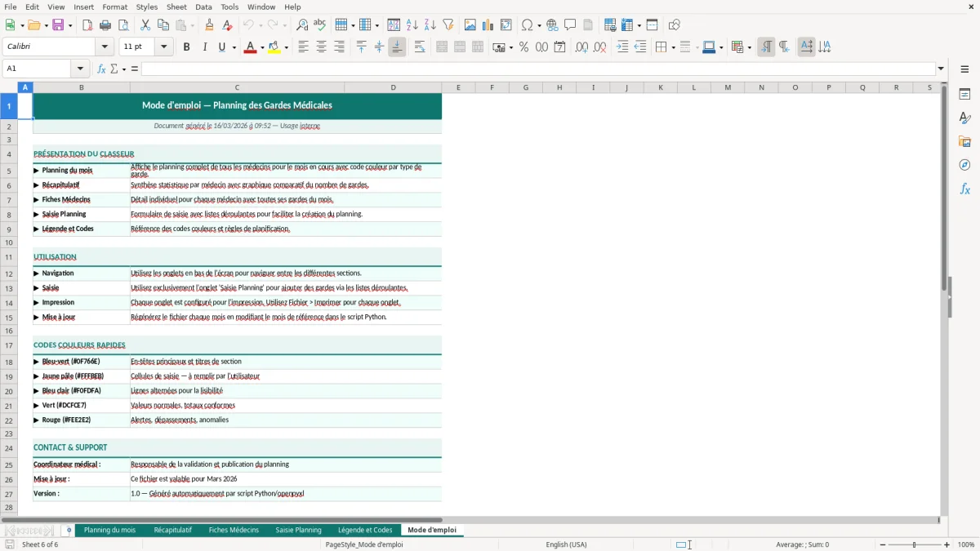Toggle AutoFilter
This screenshot has width=980, height=551.
tap(448, 25)
